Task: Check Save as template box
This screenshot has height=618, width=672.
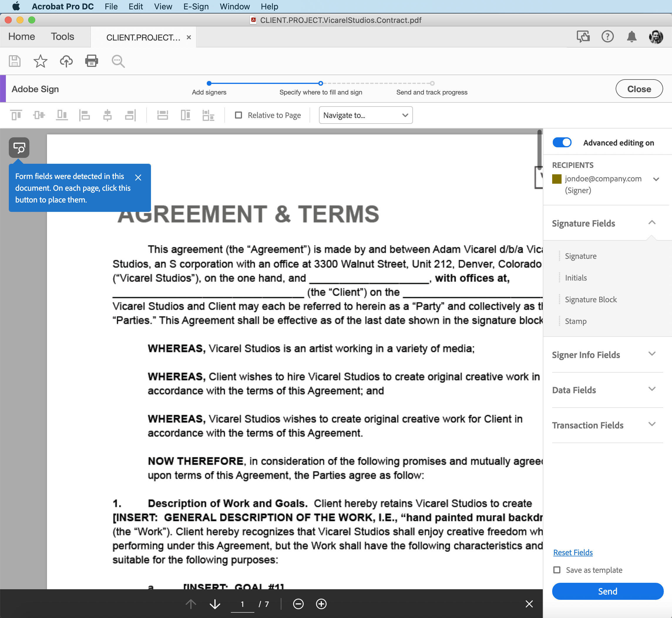Action: pyautogui.click(x=557, y=570)
